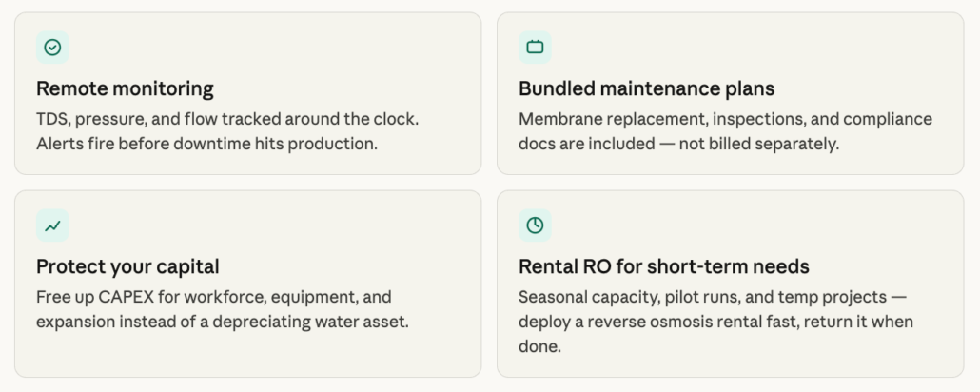Click the "depreciating water asset" text line
The image size is (980, 392).
[222, 322]
